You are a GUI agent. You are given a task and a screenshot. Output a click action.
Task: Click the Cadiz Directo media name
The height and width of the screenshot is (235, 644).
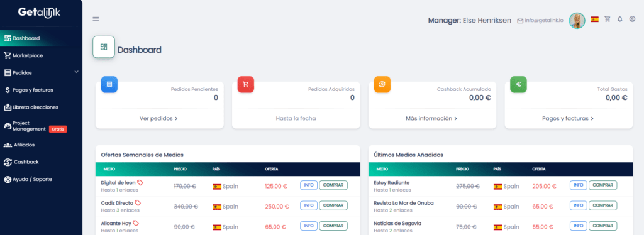point(117,203)
